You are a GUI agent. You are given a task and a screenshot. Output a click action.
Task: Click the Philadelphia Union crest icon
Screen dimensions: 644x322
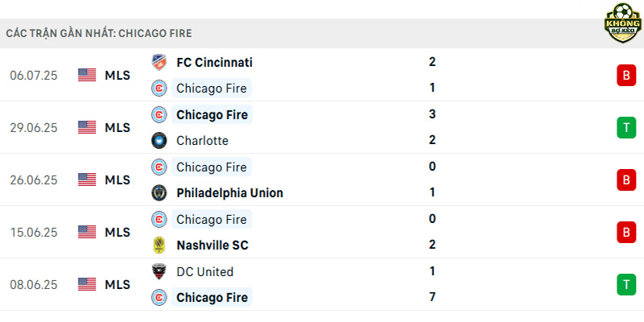click(x=159, y=192)
